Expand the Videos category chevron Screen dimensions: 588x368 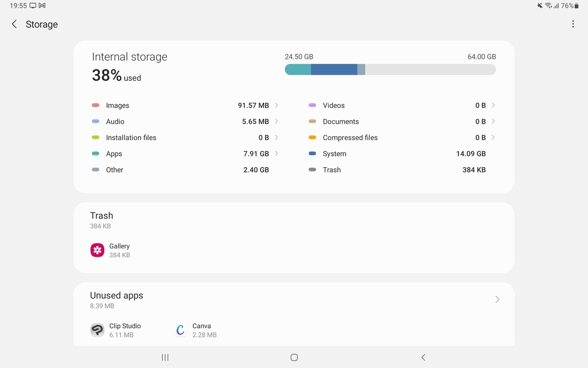[x=493, y=105]
